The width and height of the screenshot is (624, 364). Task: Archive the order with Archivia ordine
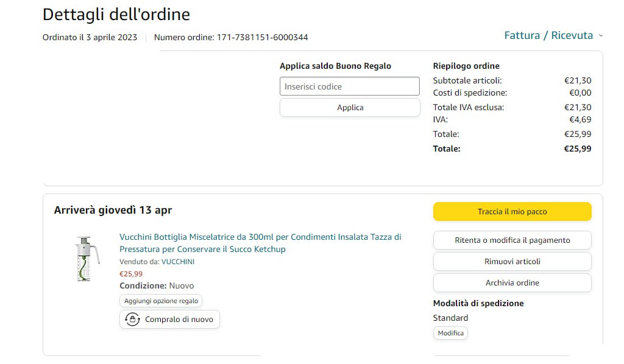click(x=512, y=283)
